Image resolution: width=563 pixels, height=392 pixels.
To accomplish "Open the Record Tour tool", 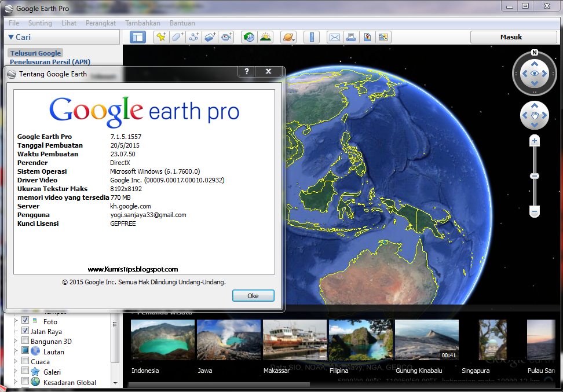I will tap(225, 36).
